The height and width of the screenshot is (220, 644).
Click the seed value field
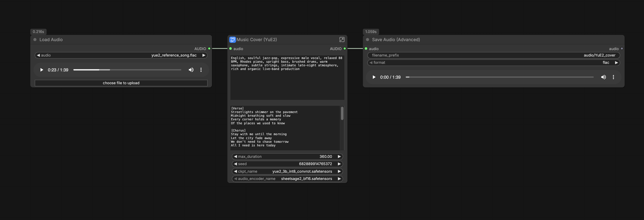pyautogui.click(x=287, y=164)
